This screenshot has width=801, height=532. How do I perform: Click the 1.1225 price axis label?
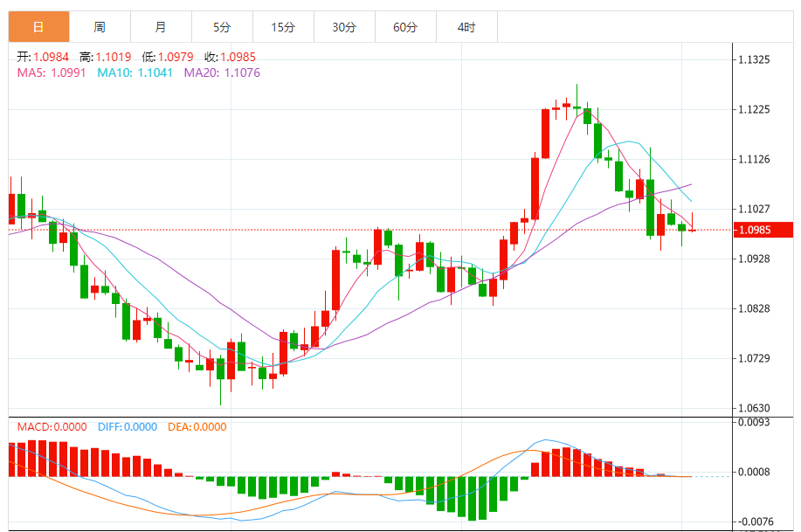pyautogui.click(x=754, y=109)
